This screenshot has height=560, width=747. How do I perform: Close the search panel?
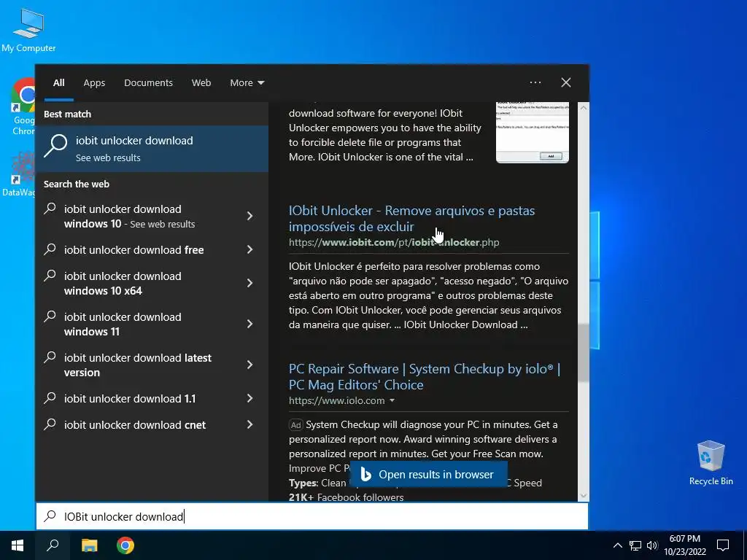[566, 82]
